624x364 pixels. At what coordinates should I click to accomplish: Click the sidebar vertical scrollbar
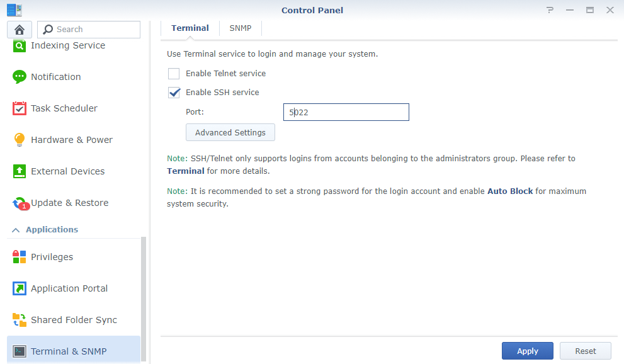144,299
